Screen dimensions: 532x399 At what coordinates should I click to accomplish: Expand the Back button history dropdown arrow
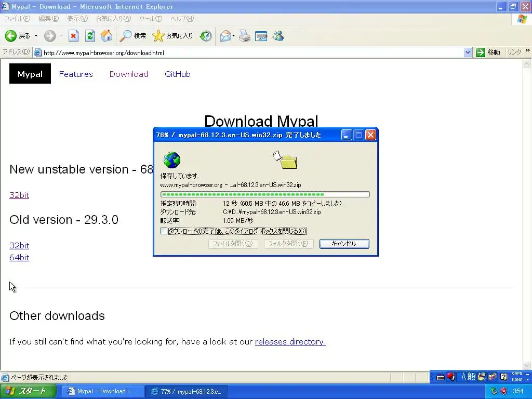point(36,36)
